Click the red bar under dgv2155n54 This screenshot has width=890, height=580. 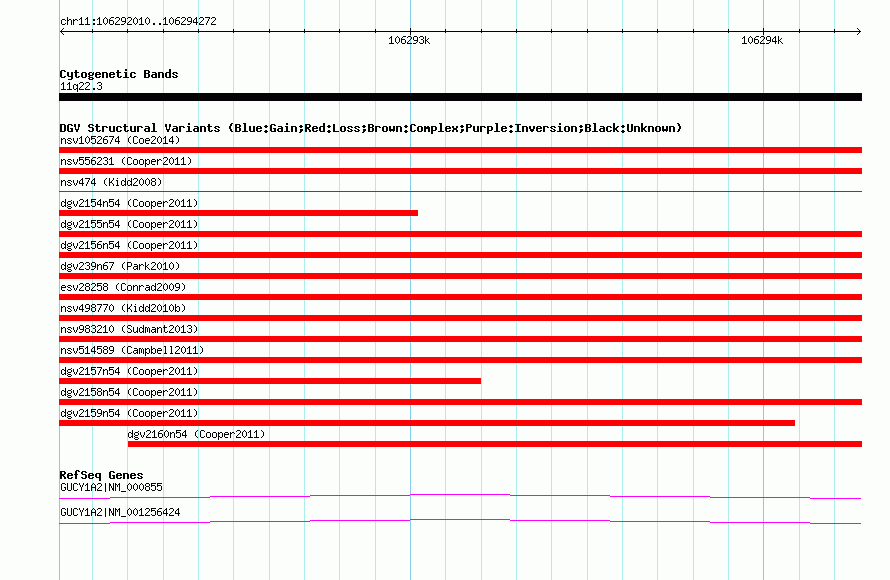pyautogui.click(x=460, y=234)
